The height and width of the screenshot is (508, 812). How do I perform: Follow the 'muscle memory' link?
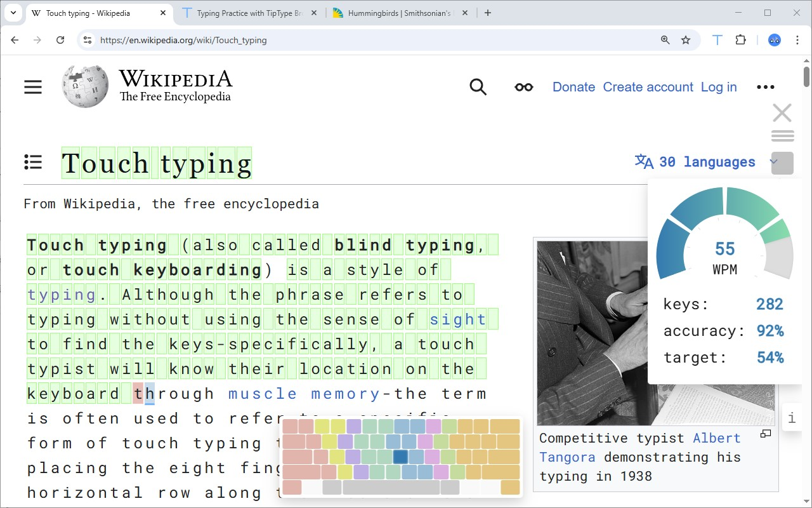303,394
